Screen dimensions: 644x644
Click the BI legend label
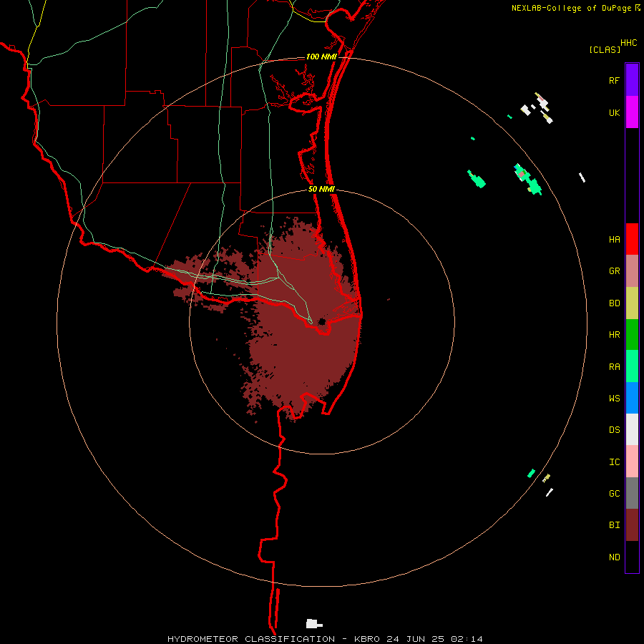614,525
